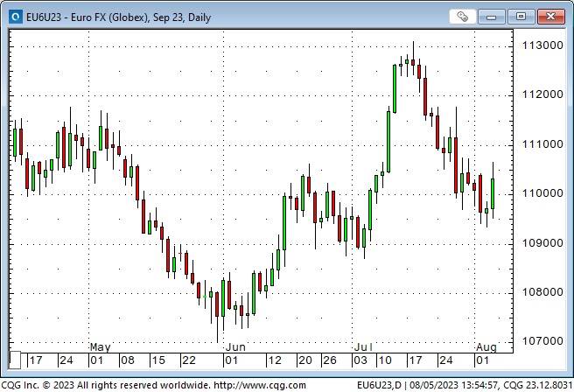Click the 113000 price axis label

pyautogui.click(x=542, y=45)
